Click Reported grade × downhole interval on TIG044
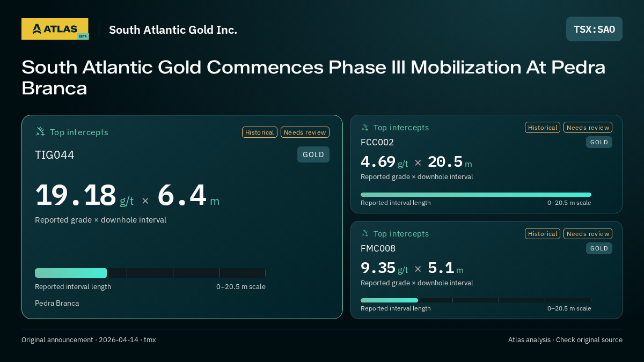 point(100,220)
